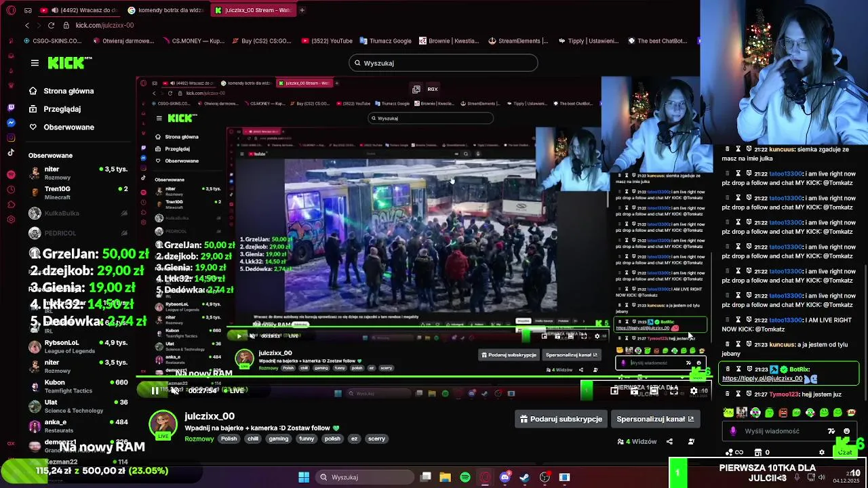This screenshot has width=868, height=488.
Task: Open browser history from the GX sidebar
Action: [11, 190]
